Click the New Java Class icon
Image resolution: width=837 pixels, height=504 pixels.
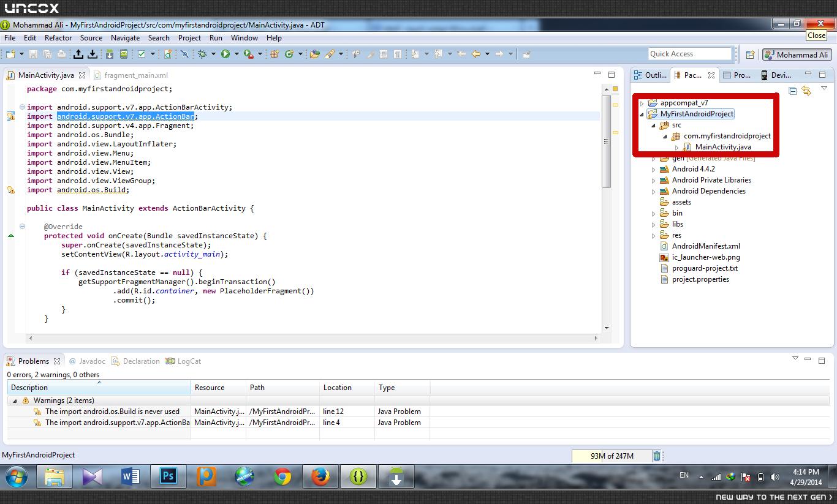[289, 54]
